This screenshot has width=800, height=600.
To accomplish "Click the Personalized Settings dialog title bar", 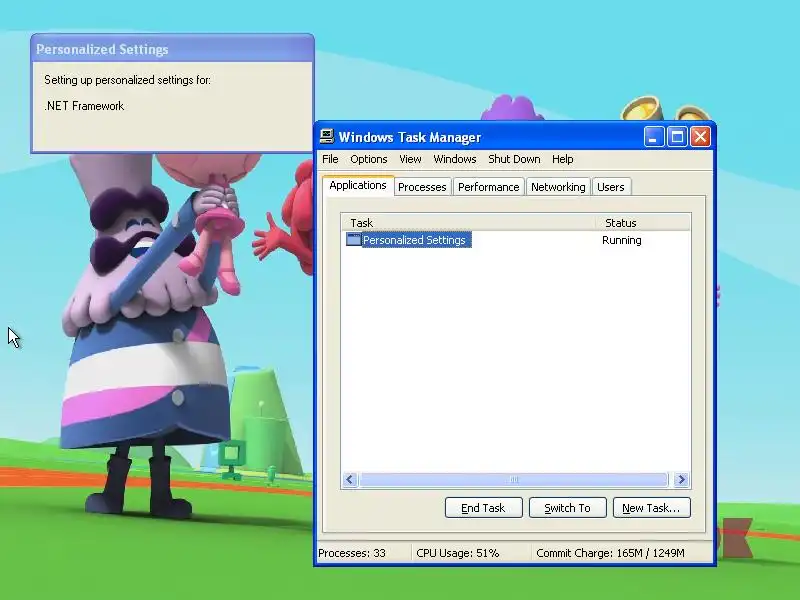I will pyautogui.click(x=172, y=49).
